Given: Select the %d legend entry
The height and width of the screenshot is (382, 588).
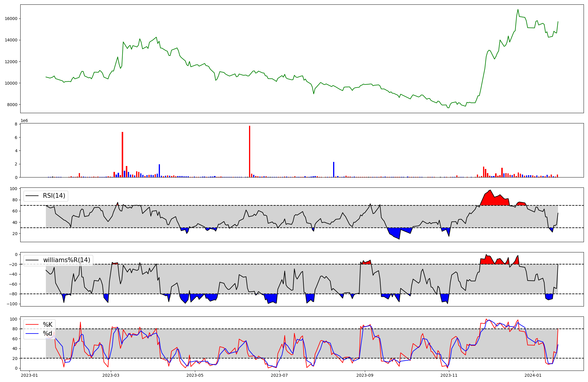Looking at the screenshot, I should pos(48,334).
